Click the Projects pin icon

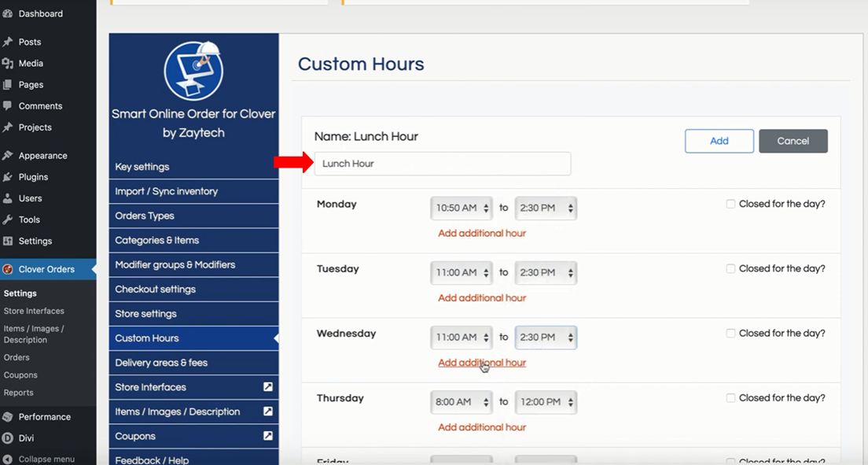click(x=8, y=127)
